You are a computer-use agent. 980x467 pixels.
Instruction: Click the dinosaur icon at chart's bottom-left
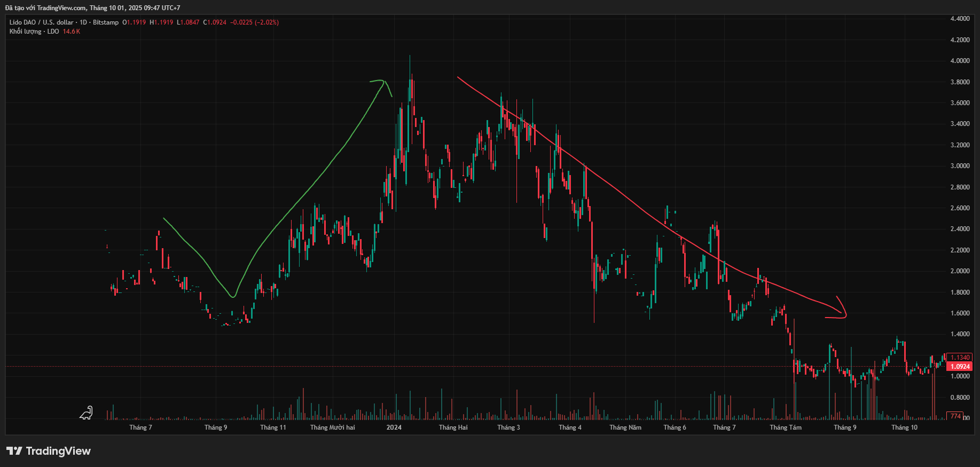click(87, 413)
